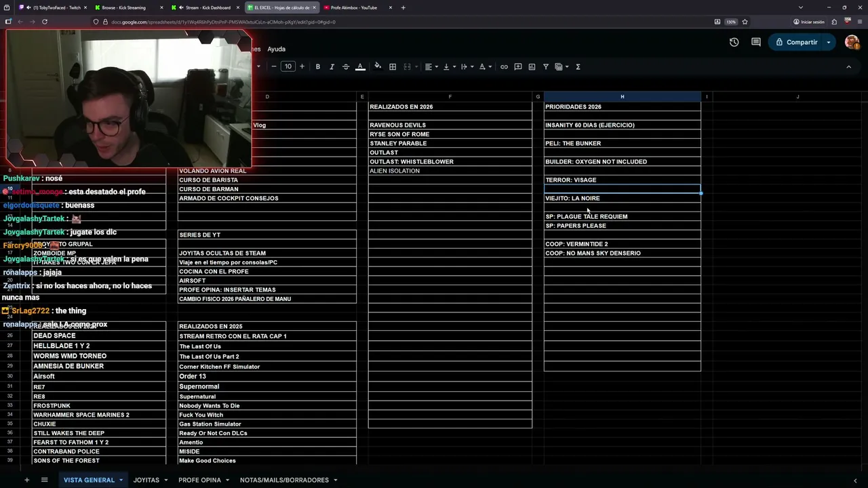Insert a link with the toolbar icon
Viewport: 868px width, 488px height.
tap(504, 66)
